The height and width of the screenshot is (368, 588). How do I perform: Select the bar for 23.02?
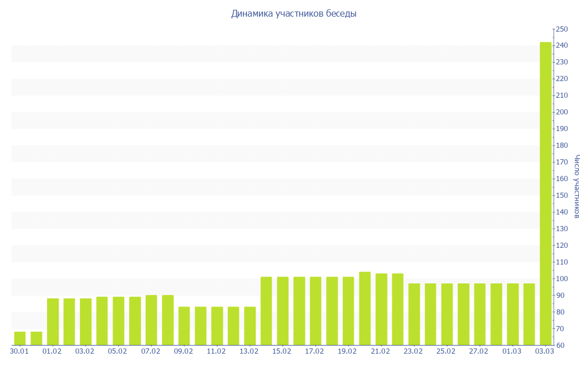tap(414, 314)
